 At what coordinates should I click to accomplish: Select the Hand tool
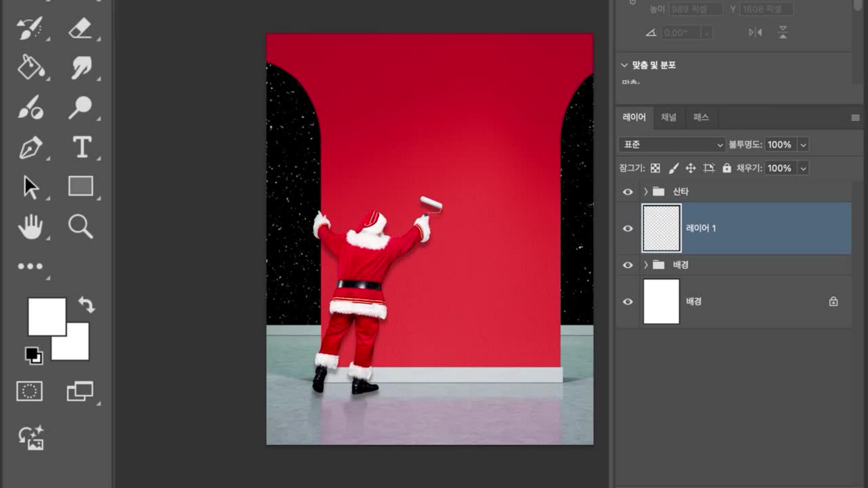click(30, 226)
